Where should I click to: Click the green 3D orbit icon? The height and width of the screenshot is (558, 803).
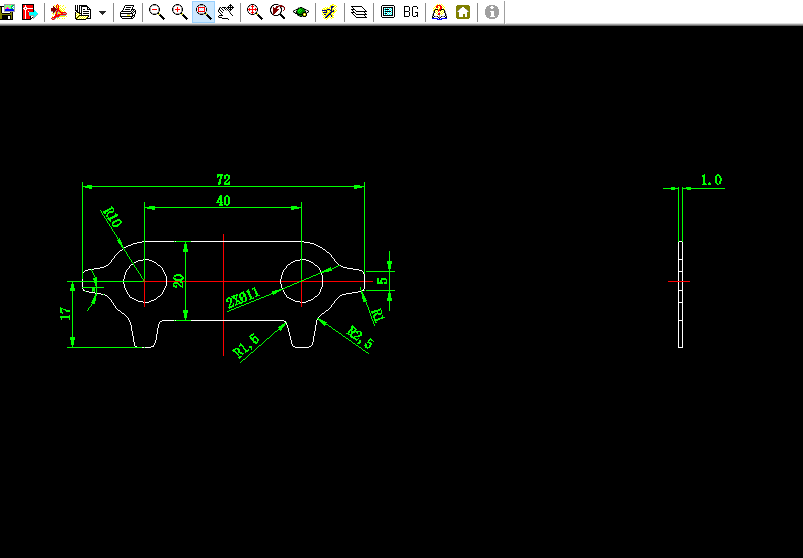click(301, 12)
